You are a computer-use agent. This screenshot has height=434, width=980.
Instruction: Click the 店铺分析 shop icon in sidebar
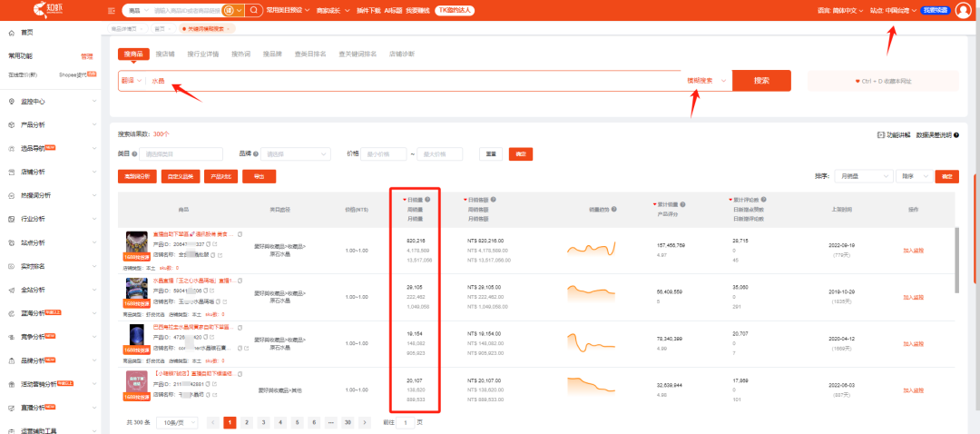[x=12, y=172]
